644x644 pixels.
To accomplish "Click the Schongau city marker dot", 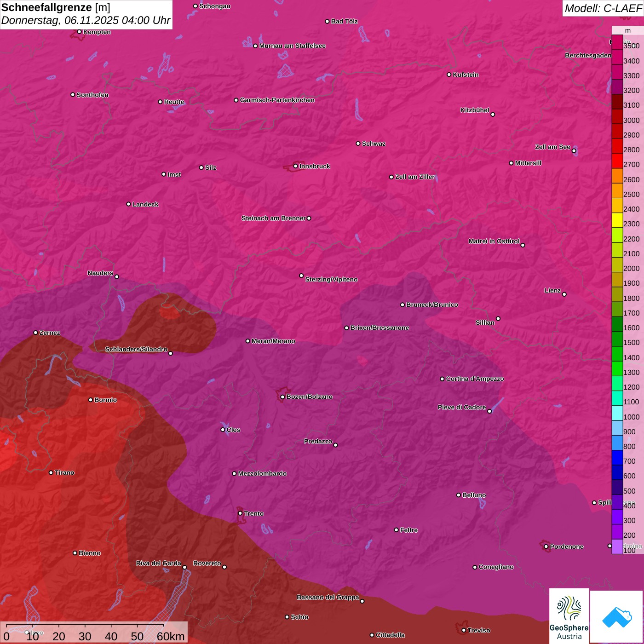I will click(195, 6).
